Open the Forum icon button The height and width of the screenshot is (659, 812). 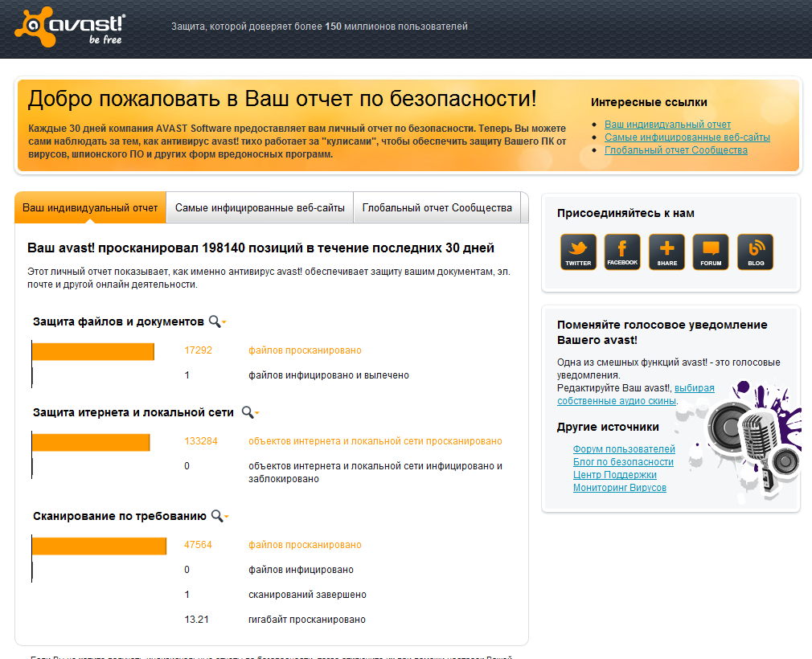tap(711, 252)
